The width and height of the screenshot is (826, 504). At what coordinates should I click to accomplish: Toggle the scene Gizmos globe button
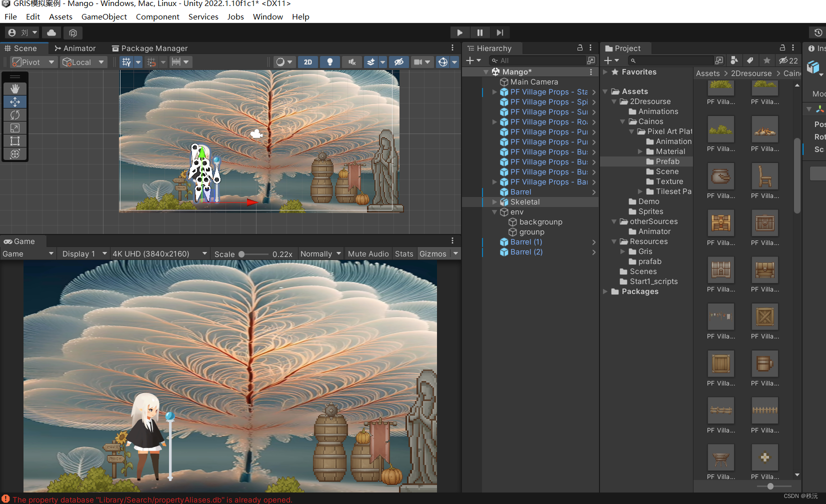[x=442, y=62]
